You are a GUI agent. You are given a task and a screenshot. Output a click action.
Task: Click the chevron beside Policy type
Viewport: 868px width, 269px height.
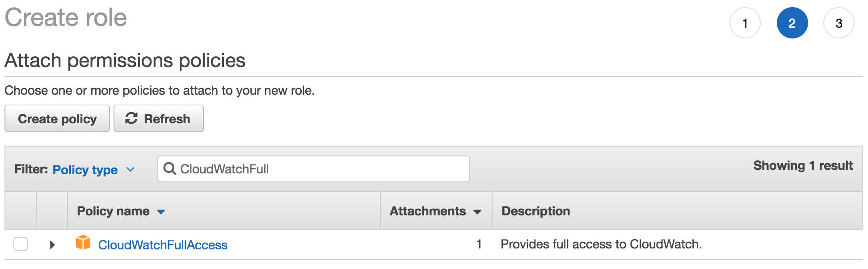[x=131, y=170]
